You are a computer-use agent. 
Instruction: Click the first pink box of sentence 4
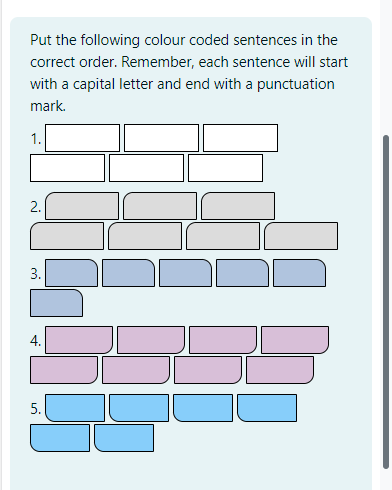click(x=79, y=340)
